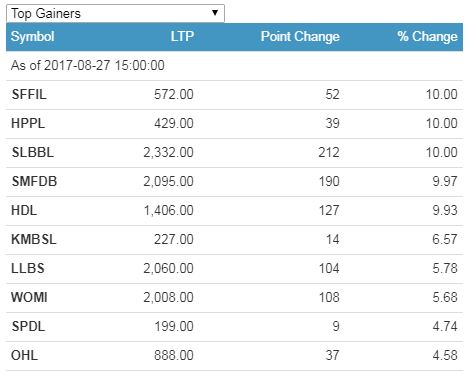The width and height of the screenshot is (473, 372).
Task: Open the Top Gainers dropdown
Action: [x=115, y=13]
